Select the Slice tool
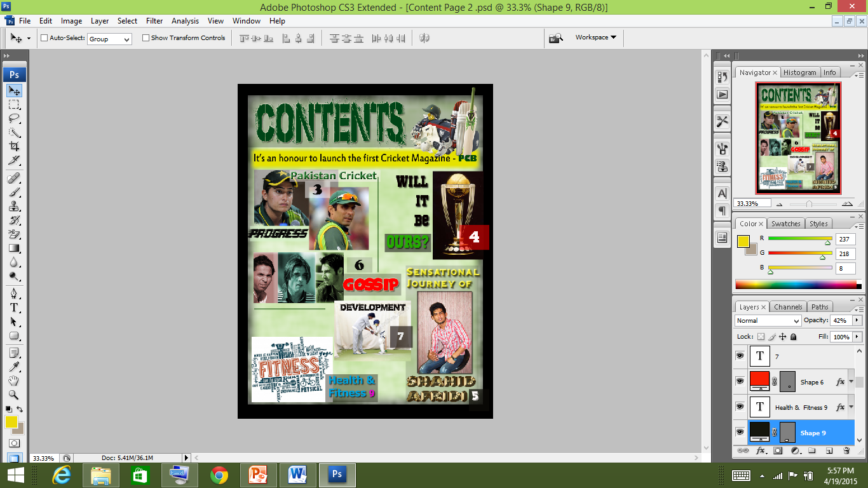Viewport: 868px width, 488px height. click(14, 160)
